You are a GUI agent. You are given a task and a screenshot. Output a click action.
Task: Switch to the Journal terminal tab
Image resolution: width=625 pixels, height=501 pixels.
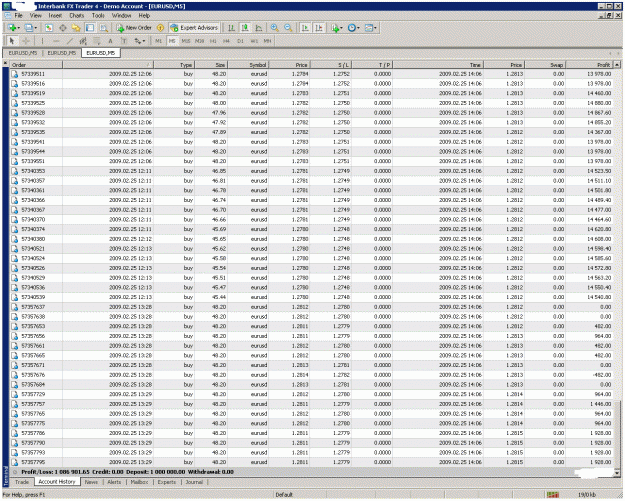tap(194, 482)
